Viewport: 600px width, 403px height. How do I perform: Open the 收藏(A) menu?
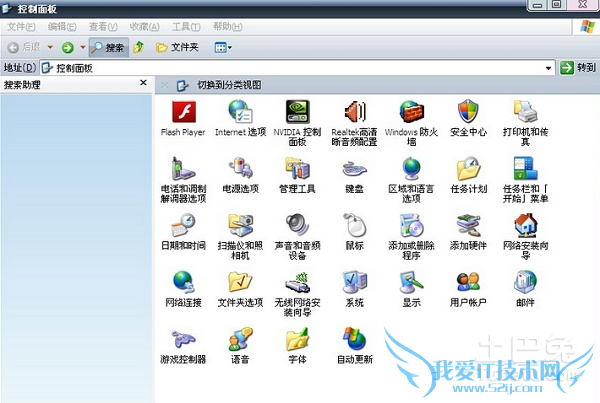tap(145, 27)
